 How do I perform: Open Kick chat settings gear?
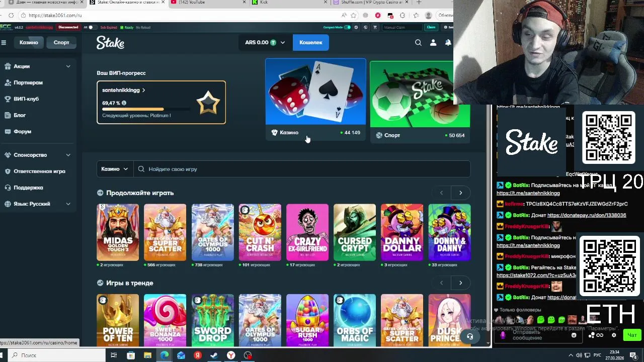coord(613,335)
